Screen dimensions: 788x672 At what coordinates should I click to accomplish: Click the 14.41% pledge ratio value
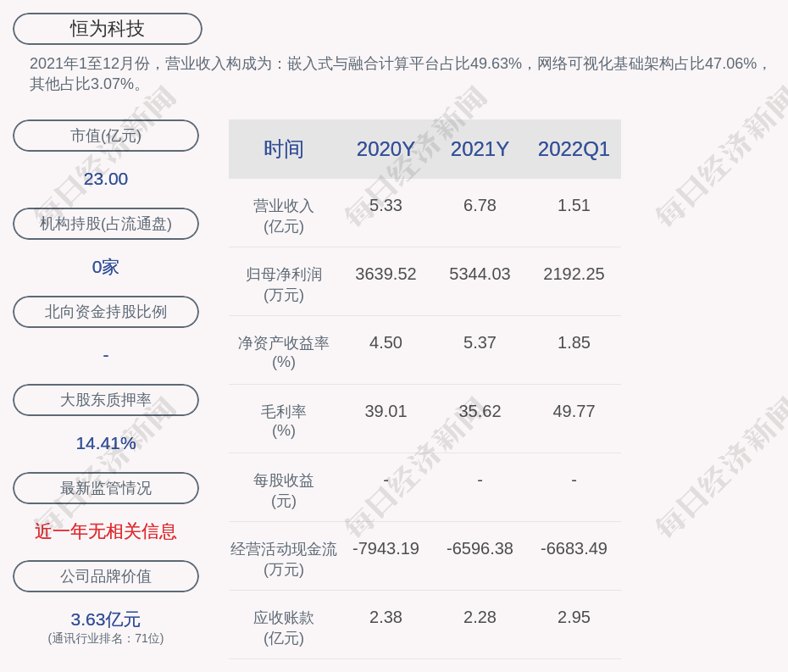[x=106, y=443]
